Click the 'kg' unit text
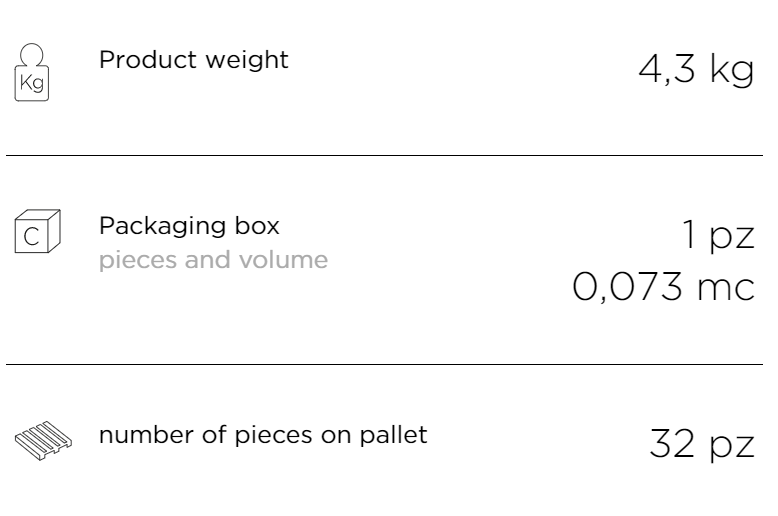Image resolution: width=778 pixels, height=516 pixels. (x=732, y=70)
